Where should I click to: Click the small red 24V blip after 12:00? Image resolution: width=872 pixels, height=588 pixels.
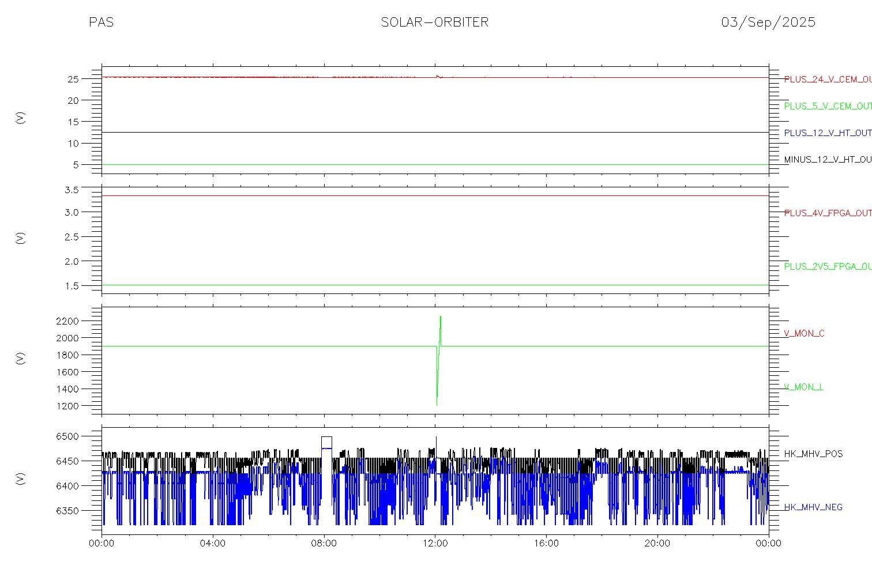(x=439, y=76)
